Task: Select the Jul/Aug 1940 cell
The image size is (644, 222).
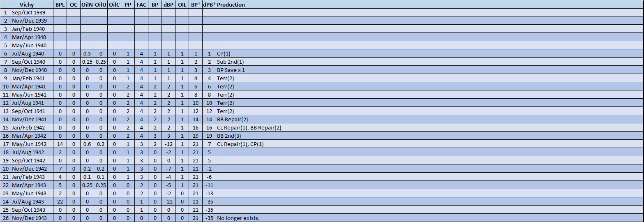Action: 32,54
